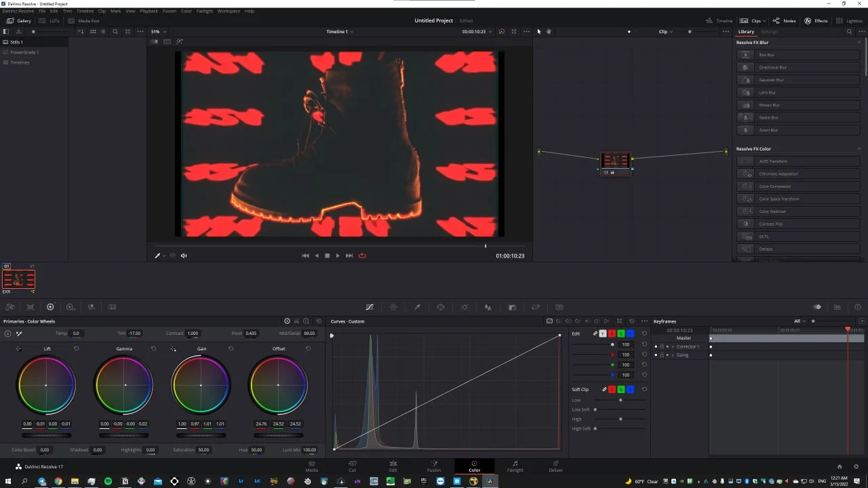The image size is (868, 488).
Task: Show the Nodes panel
Action: pos(785,21)
